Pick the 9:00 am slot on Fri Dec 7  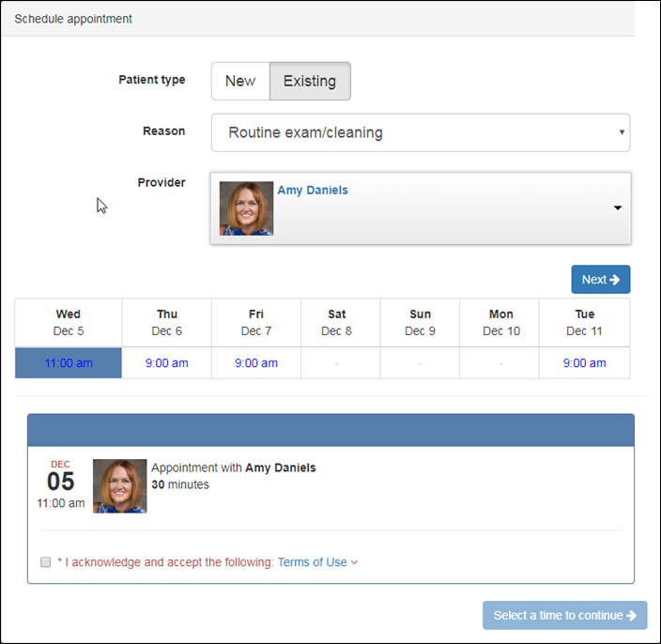point(256,363)
